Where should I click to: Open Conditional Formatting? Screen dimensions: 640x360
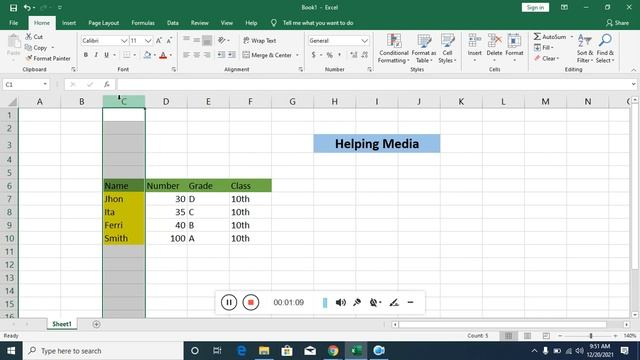393,49
